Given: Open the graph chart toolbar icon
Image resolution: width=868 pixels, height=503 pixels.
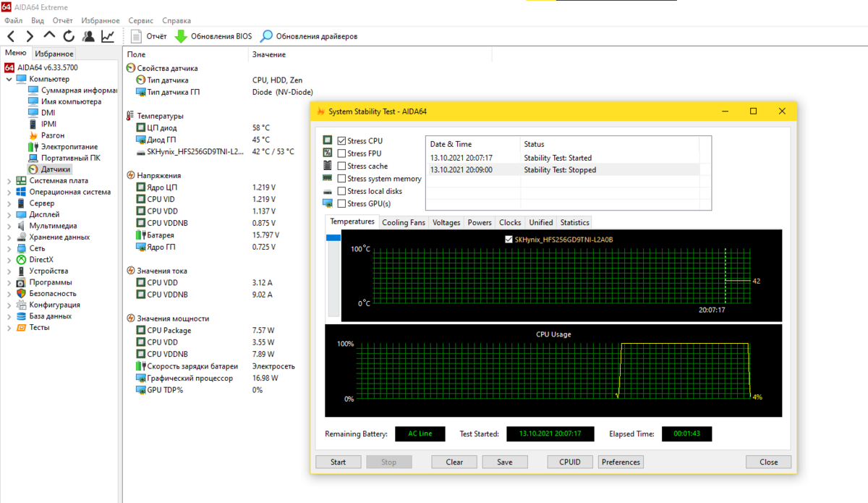Looking at the screenshot, I should coord(108,35).
